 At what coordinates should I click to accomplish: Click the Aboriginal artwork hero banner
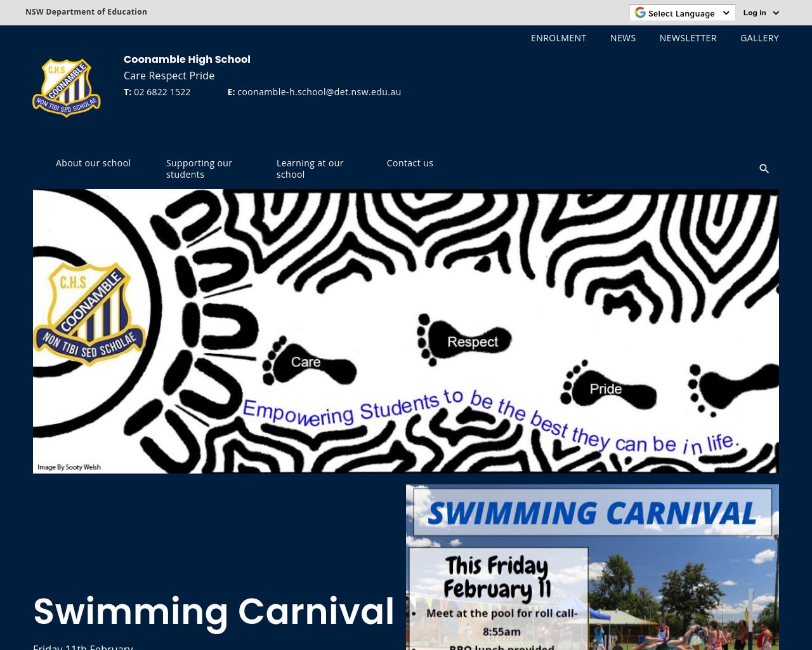(406, 331)
